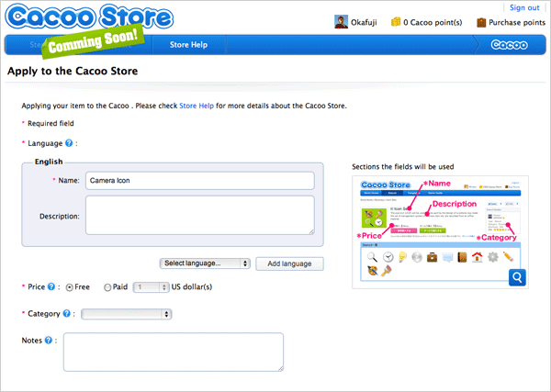Click the Okafuji user avatar
Screen dimensions: 551x392
click(x=341, y=22)
